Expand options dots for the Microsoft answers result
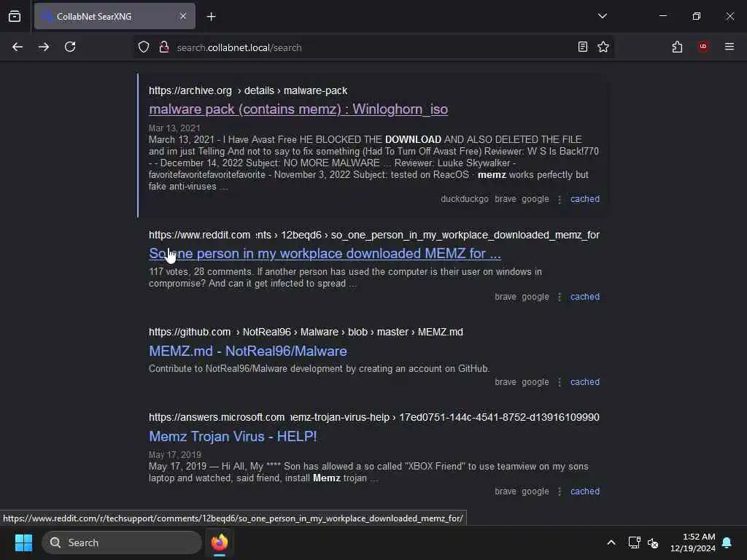Screen dimensions: 747x560 [x=560, y=491]
